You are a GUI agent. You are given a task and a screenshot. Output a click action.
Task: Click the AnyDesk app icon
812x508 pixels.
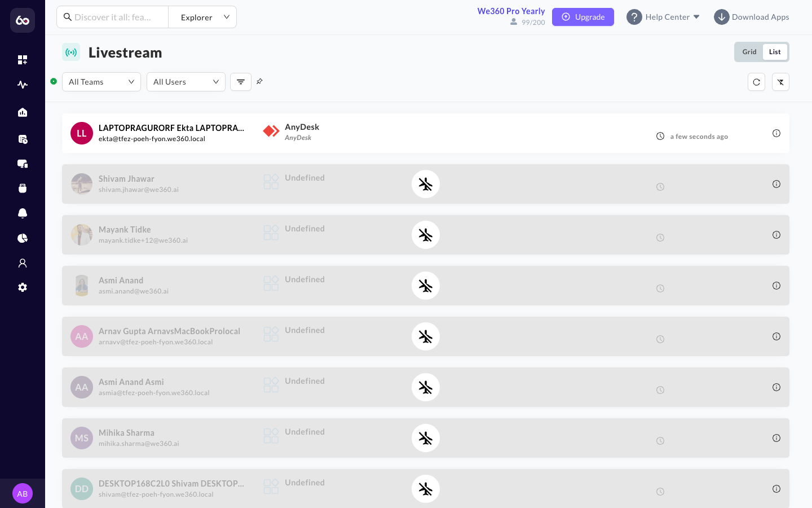tap(271, 131)
